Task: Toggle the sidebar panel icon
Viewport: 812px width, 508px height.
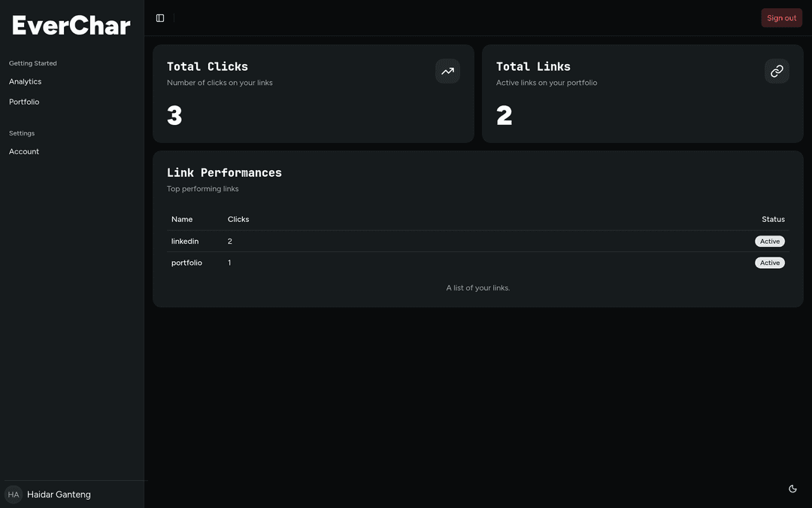Action: click(160, 18)
